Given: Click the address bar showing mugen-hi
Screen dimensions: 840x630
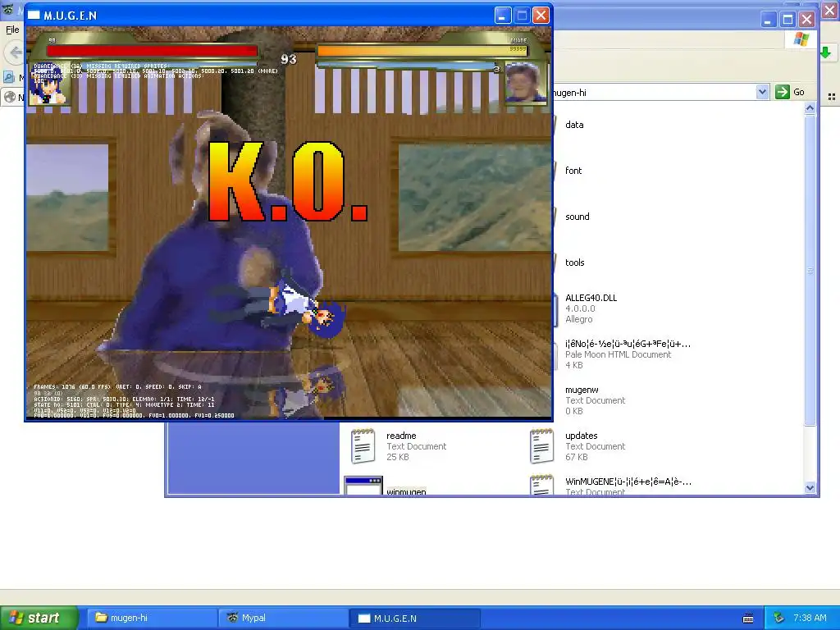Looking at the screenshot, I should pos(655,92).
